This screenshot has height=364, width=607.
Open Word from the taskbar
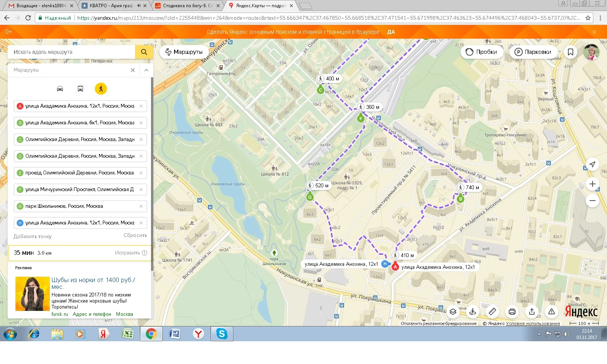tap(175, 334)
